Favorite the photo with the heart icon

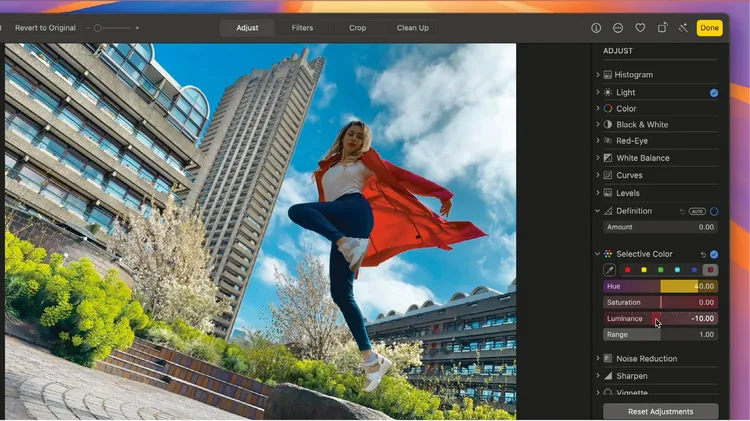click(x=640, y=28)
